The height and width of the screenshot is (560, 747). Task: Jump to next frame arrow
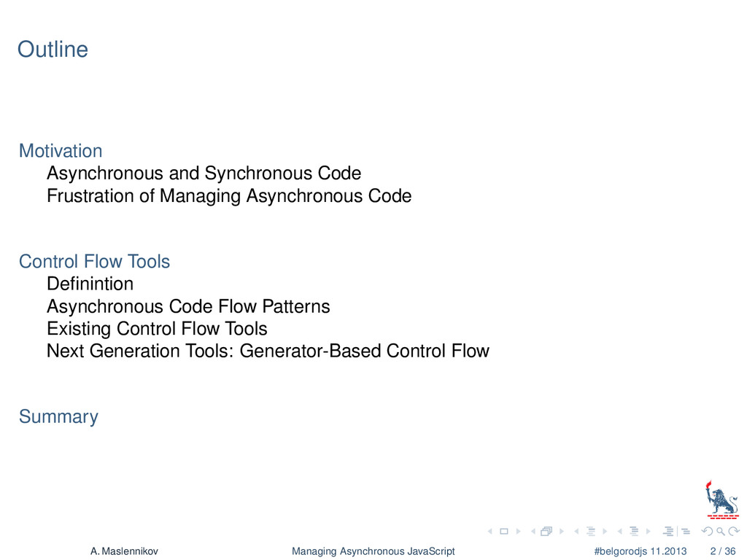[x=562, y=532]
